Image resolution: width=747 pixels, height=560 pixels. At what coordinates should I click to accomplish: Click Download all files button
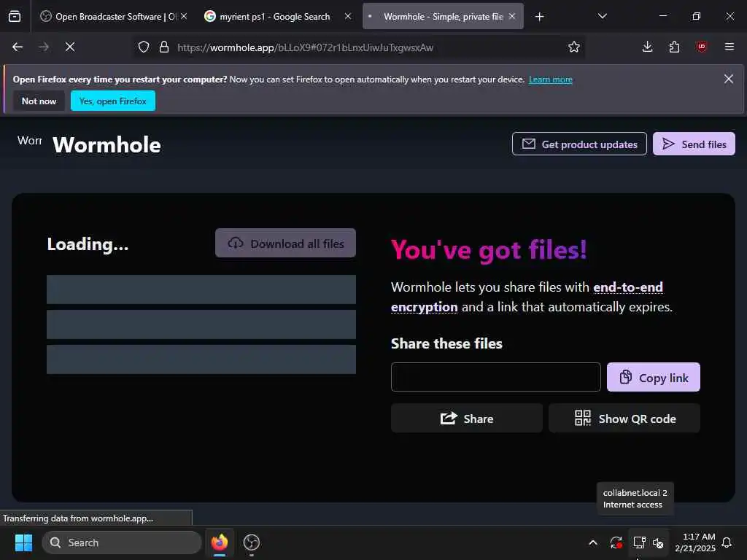coord(285,244)
